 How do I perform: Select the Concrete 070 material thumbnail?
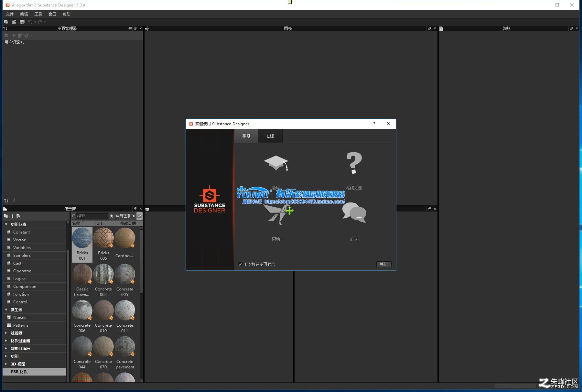click(x=103, y=353)
